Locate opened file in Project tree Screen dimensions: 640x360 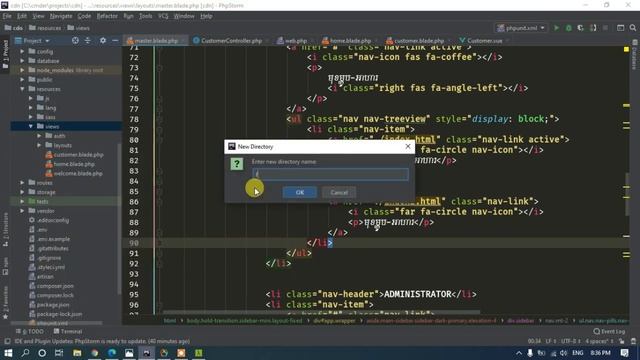(75, 40)
